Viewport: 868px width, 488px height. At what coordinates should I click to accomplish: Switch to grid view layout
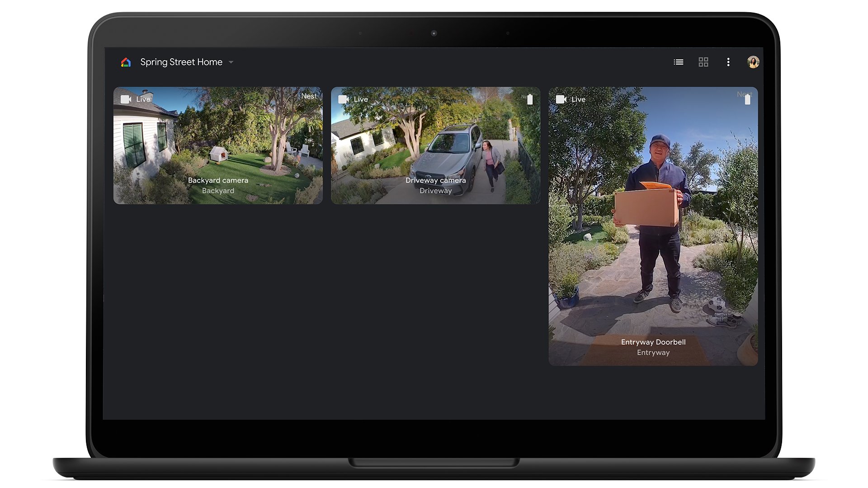click(x=703, y=62)
